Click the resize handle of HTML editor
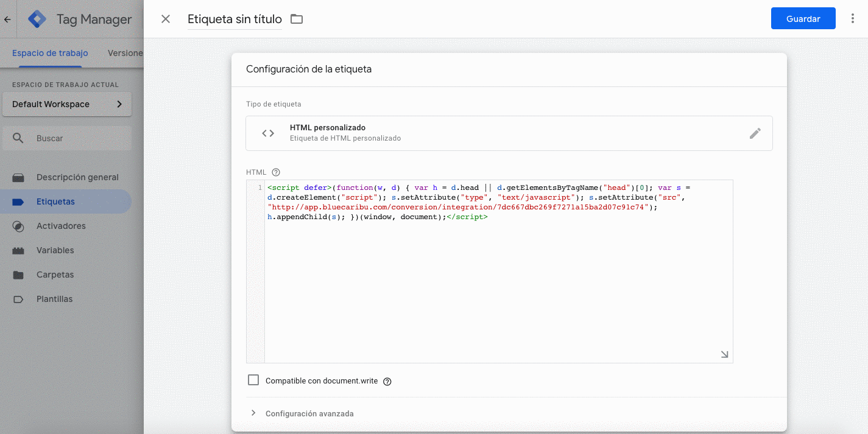This screenshot has height=434, width=868. tap(724, 354)
